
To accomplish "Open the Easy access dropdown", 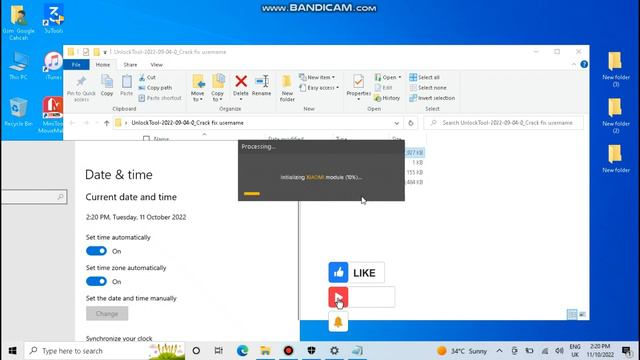I will pyautogui.click(x=319, y=88).
